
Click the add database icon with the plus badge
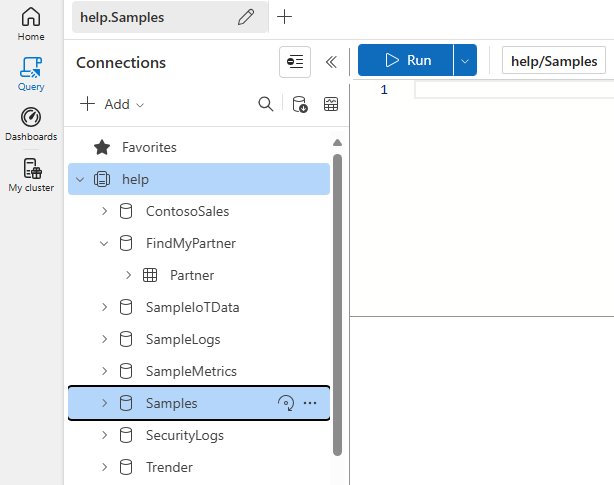click(x=299, y=104)
